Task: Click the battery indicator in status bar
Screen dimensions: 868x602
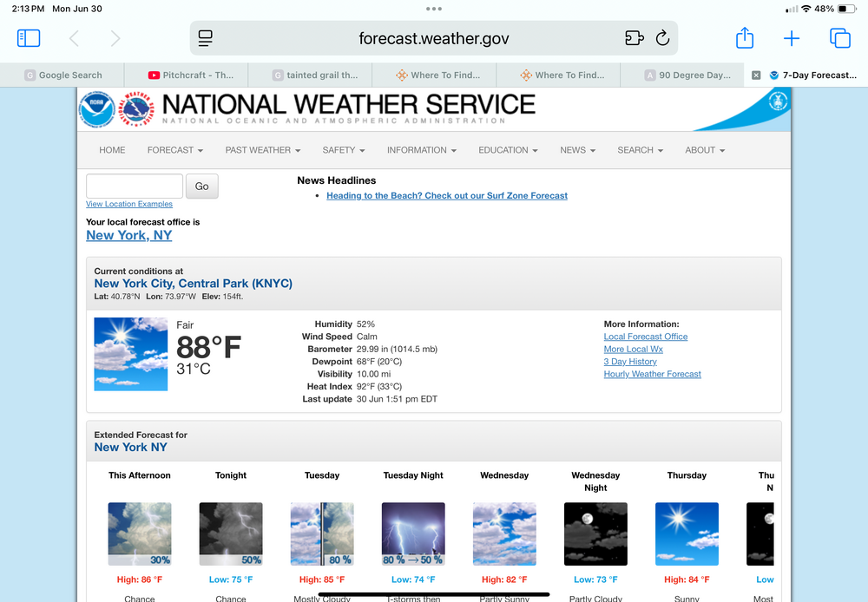Action: [x=847, y=9]
